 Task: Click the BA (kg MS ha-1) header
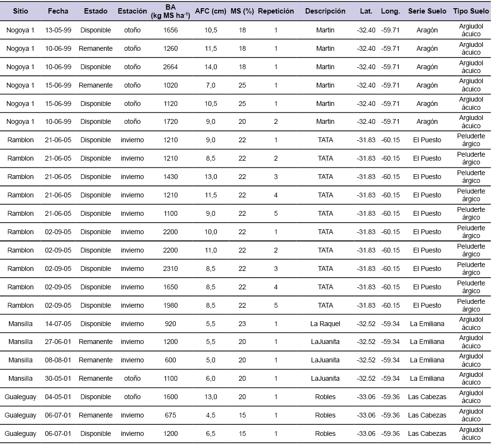170,11
